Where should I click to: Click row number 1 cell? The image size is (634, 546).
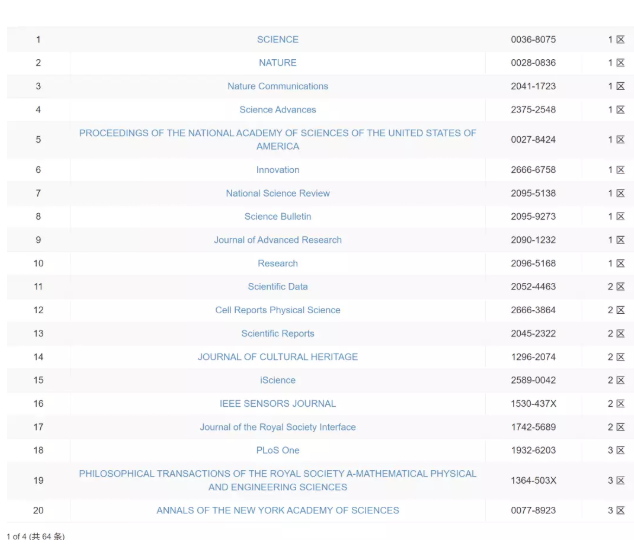click(x=38, y=40)
